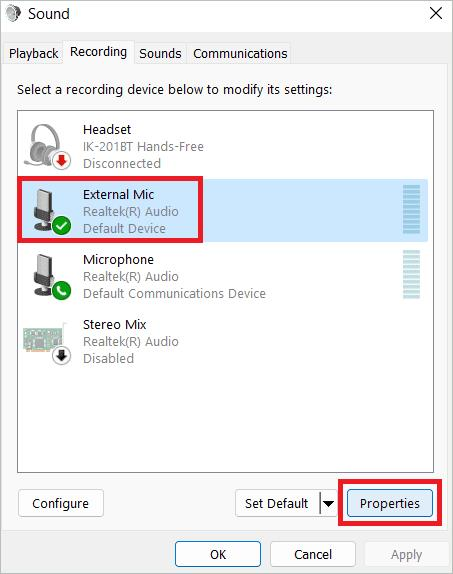The width and height of the screenshot is (453, 574).
Task: Click the External Mic level meter
Action: point(411,209)
